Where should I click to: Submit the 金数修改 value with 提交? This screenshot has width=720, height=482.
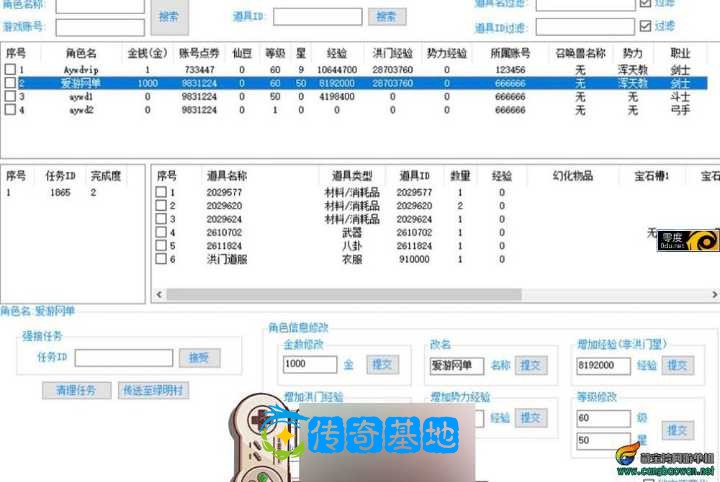coord(381,365)
